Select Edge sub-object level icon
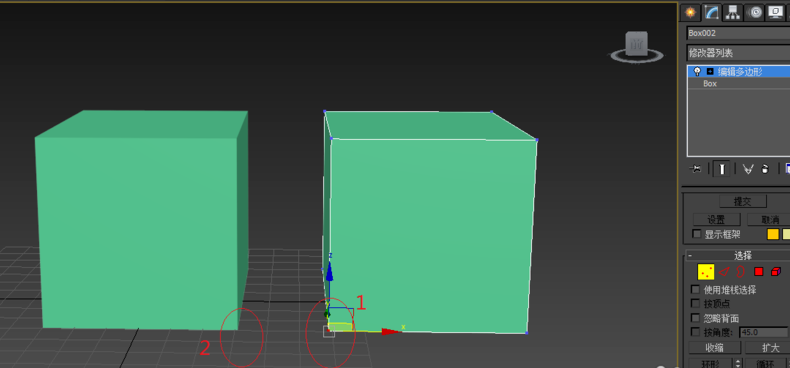Viewport: 790px width, 368px height. [x=724, y=272]
